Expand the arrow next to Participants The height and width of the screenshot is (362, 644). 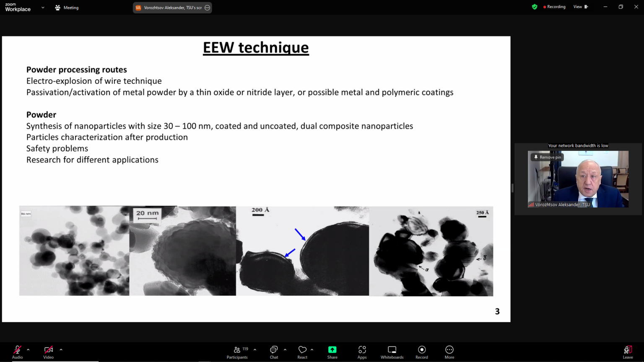point(255,349)
